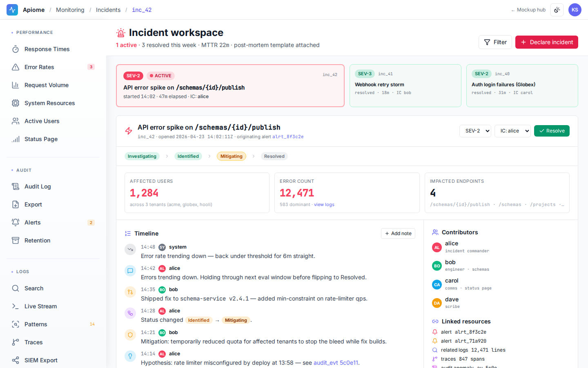Viewport: 588px width, 368px height.
Task: Go to Monitoring breadcrumb
Action: tap(70, 10)
